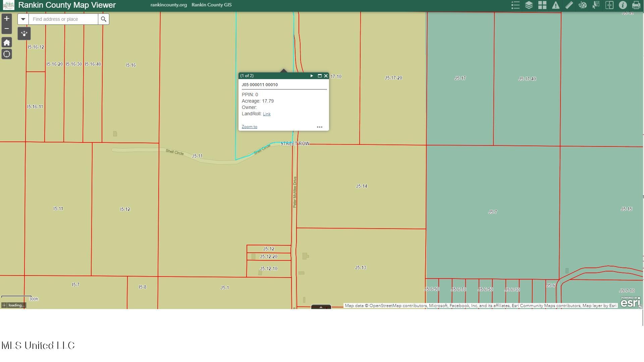Return to default map extent
This screenshot has height=362, width=644.
click(7, 42)
